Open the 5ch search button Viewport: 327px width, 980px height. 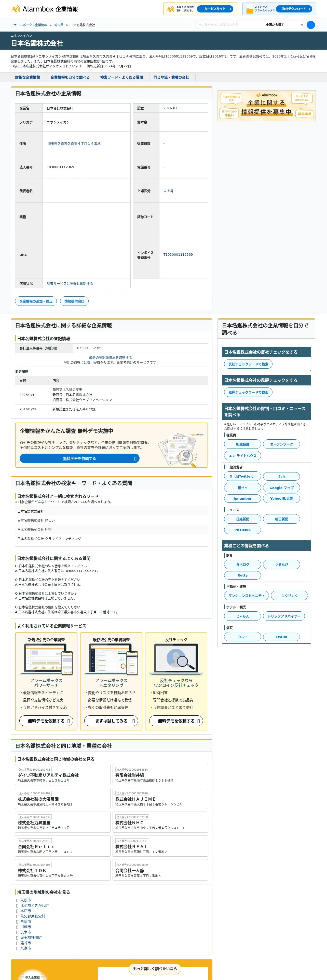tap(281, 476)
